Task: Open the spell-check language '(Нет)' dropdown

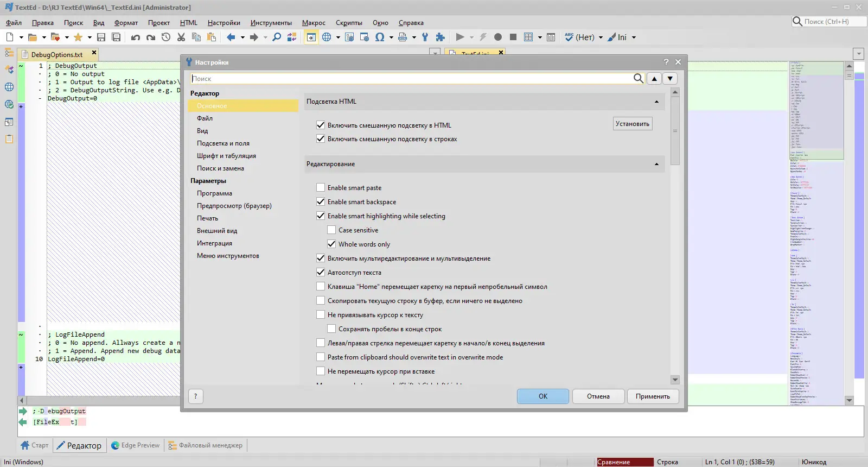Action: click(601, 37)
